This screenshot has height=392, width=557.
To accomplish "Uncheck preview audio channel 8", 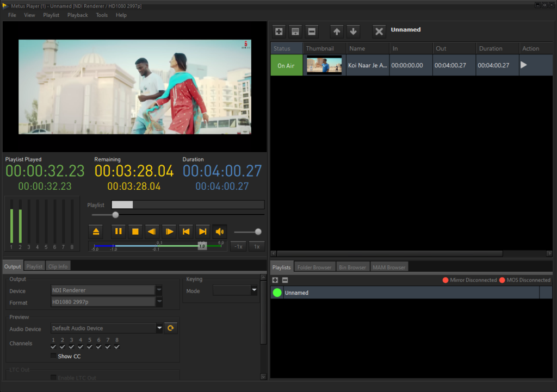I will (x=117, y=347).
